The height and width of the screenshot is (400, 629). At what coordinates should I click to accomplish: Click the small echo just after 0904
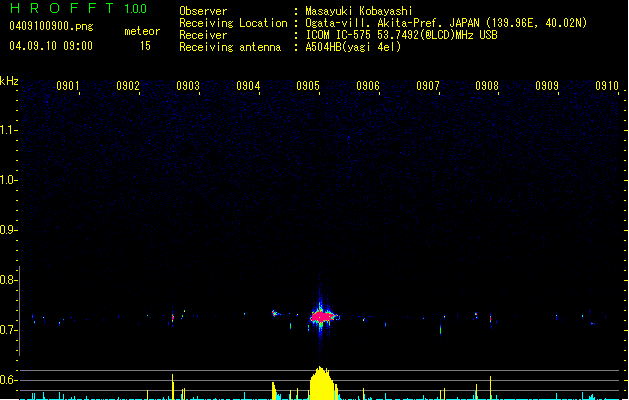tap(275, 313)
